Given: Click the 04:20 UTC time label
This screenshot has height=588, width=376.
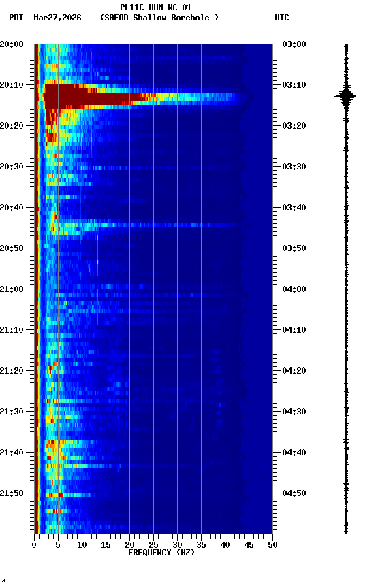Looking at the screenshot, I should pos(294,372).
